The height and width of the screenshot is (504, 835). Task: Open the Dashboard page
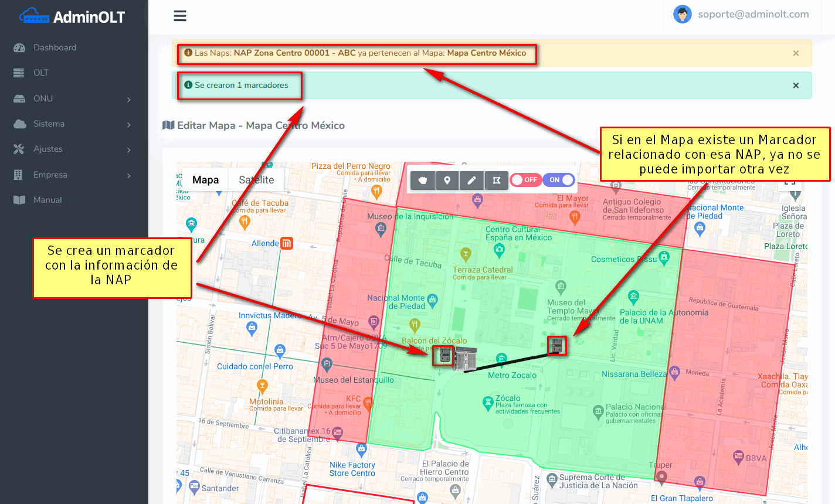click(x=55, y=47)
